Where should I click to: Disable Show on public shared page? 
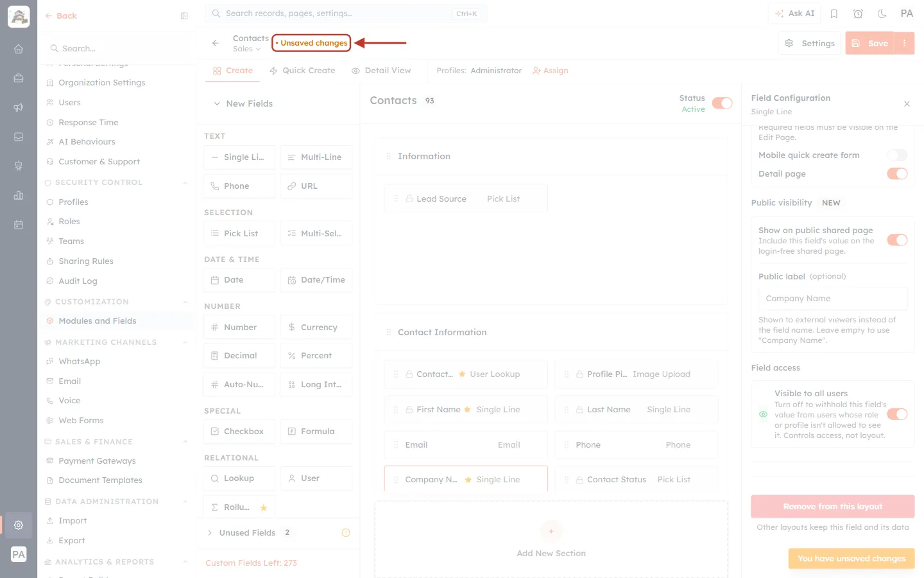pyautogui.click(x=897, y=240)
